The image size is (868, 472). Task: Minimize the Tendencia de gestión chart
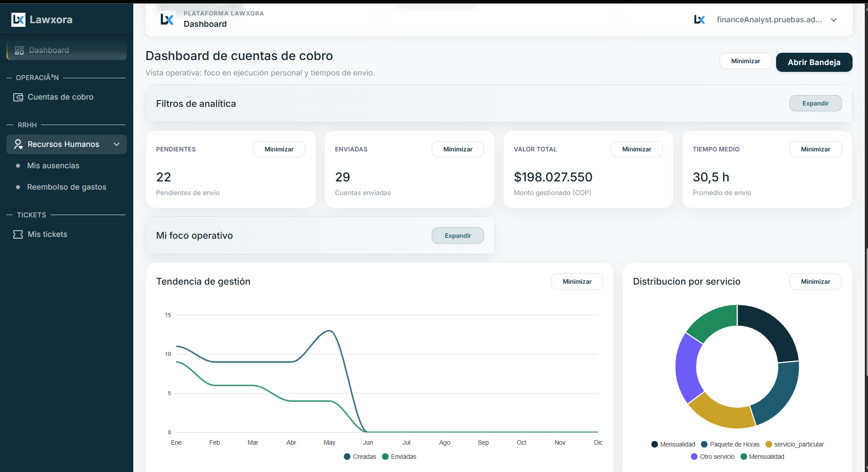point(577,281)
